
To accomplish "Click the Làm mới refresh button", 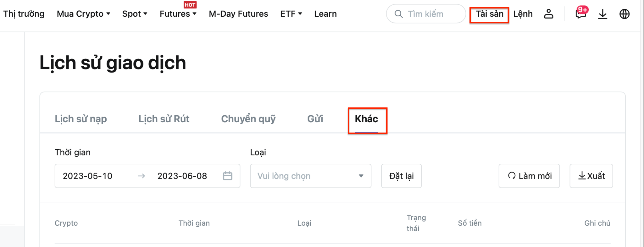I will [529, 176].
